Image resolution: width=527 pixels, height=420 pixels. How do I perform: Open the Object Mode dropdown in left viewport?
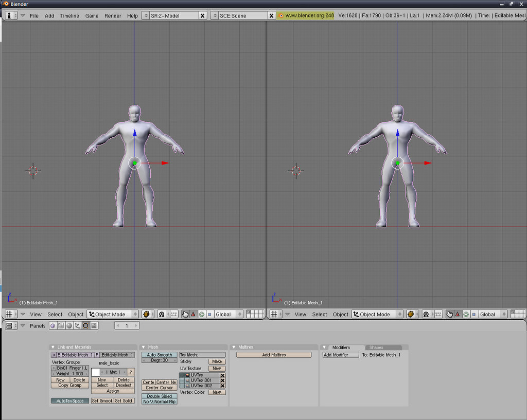click(x=113, y=314)
